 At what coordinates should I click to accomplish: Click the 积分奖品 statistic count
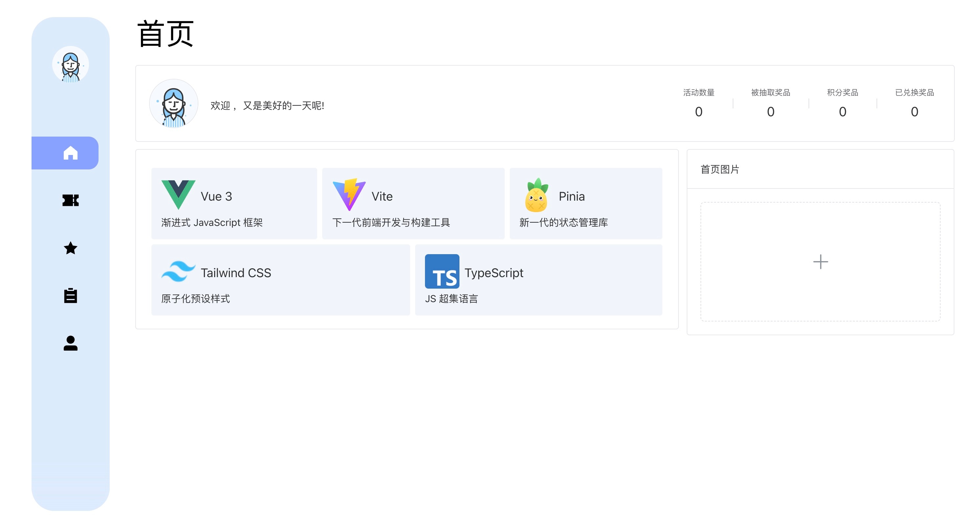(x=842, y=112)
